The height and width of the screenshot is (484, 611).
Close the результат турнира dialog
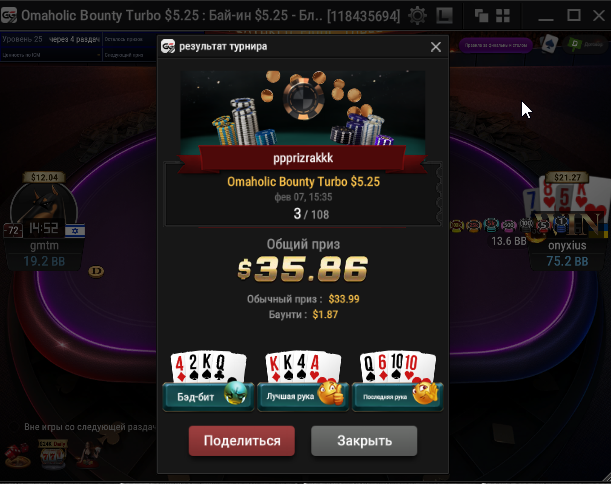(x=436, y=47)
